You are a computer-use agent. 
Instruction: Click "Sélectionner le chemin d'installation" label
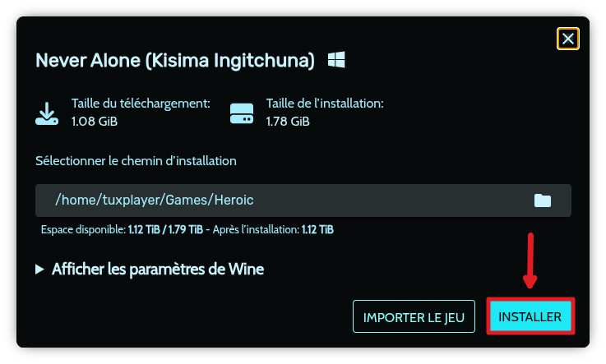pos(136,161)
